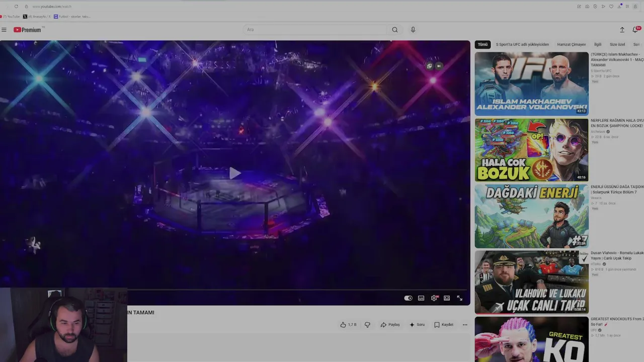Open the ENERJİ ÜSSÜNÜ DAĞA TAŞIDIK video title
The image size is (644, 362).
coord(617,190)
